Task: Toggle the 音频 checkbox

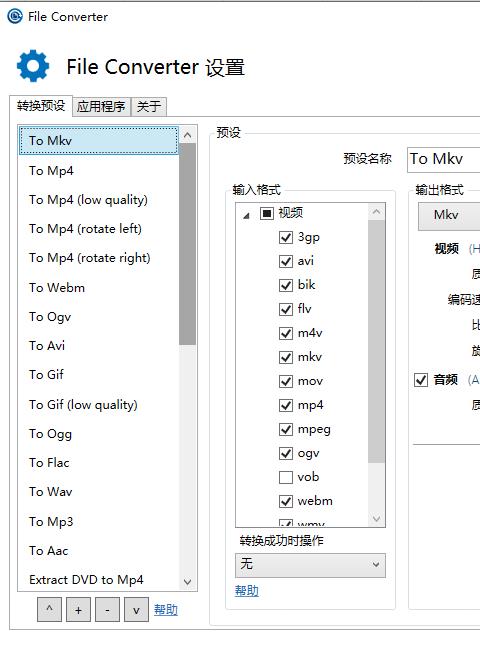Action: click(421, 380)
